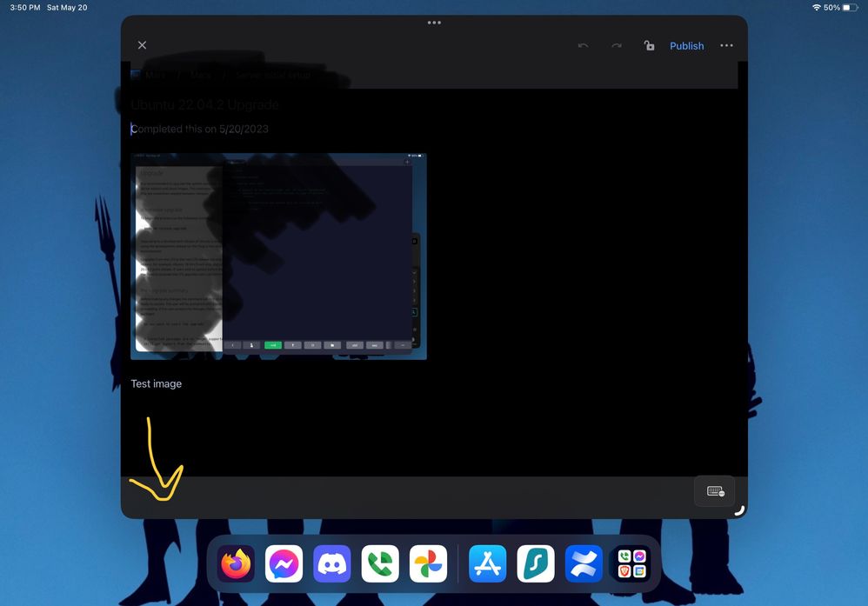
Task: Place cursor in Completed this on 5/20/2023 line
Action: pyautogui.click(x=200, y=129)
